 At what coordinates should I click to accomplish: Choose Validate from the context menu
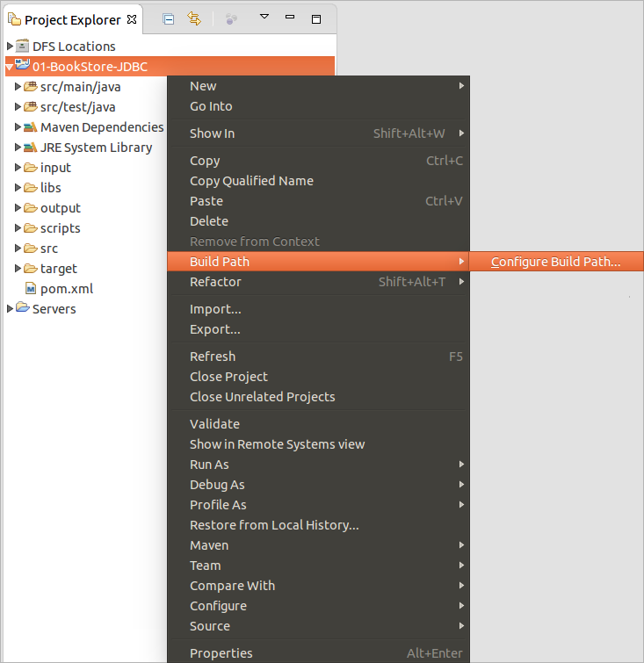click(x=319, y=424)
